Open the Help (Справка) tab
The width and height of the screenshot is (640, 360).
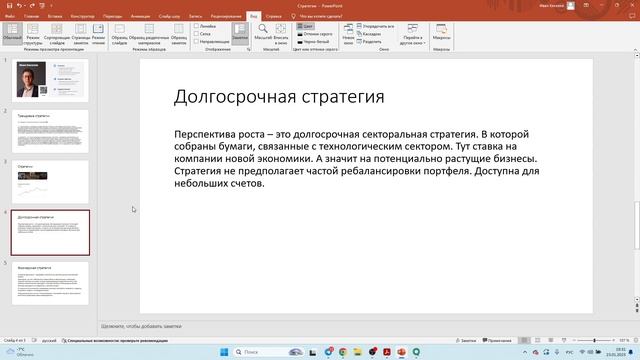[273, 16]
